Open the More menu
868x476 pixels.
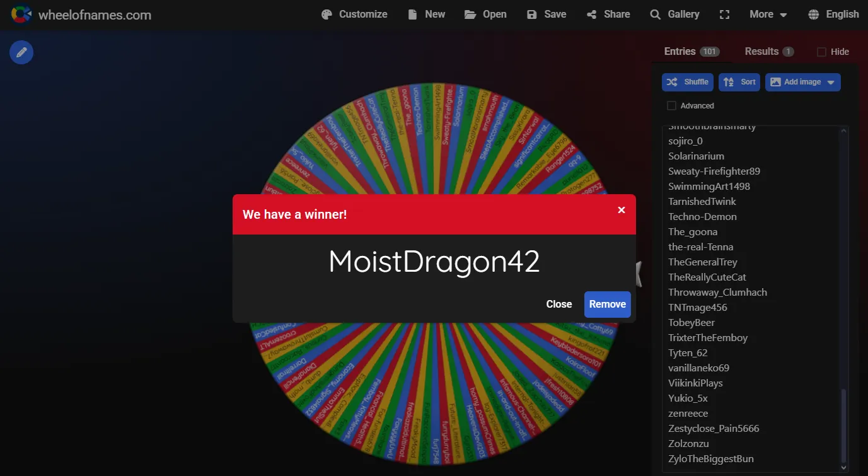767,14
